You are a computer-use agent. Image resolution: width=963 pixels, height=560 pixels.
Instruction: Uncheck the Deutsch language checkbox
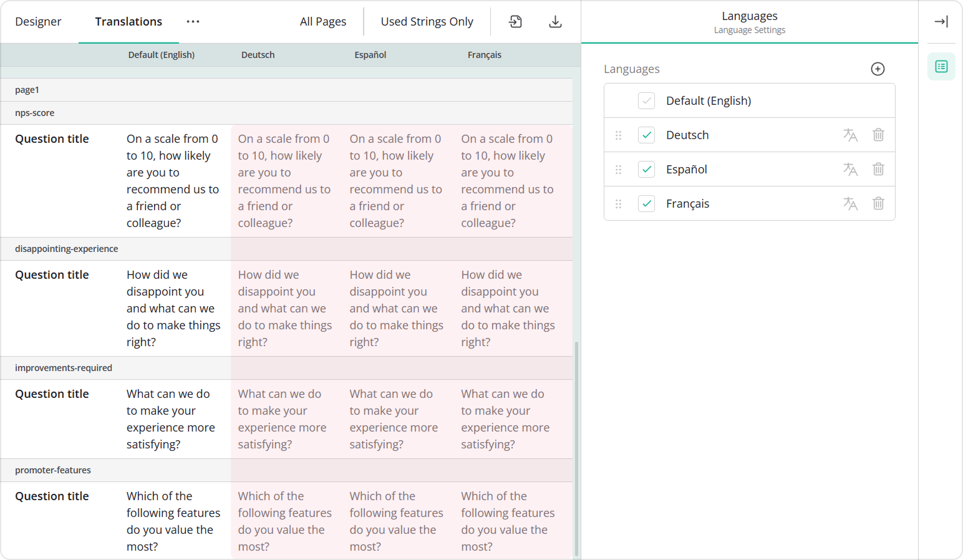[x=647, y=135]
